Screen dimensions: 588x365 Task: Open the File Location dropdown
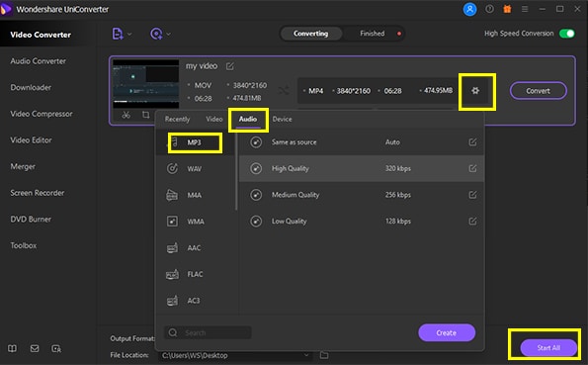306,355
